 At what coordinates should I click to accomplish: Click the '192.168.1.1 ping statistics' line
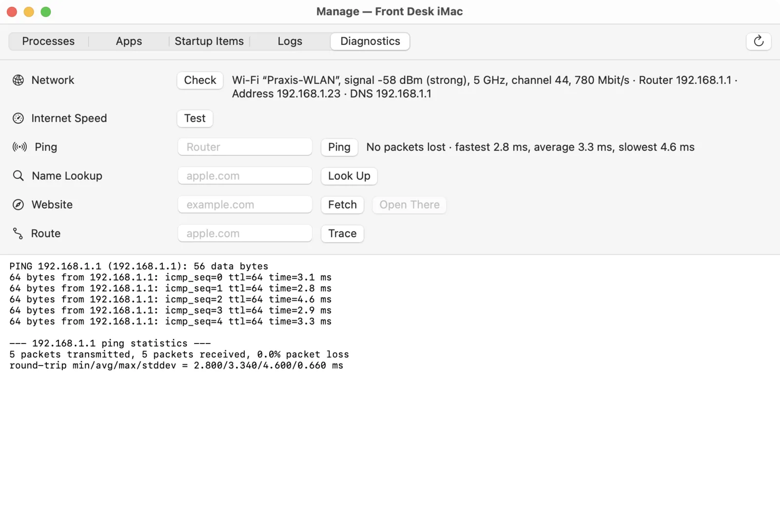point(110,343)
